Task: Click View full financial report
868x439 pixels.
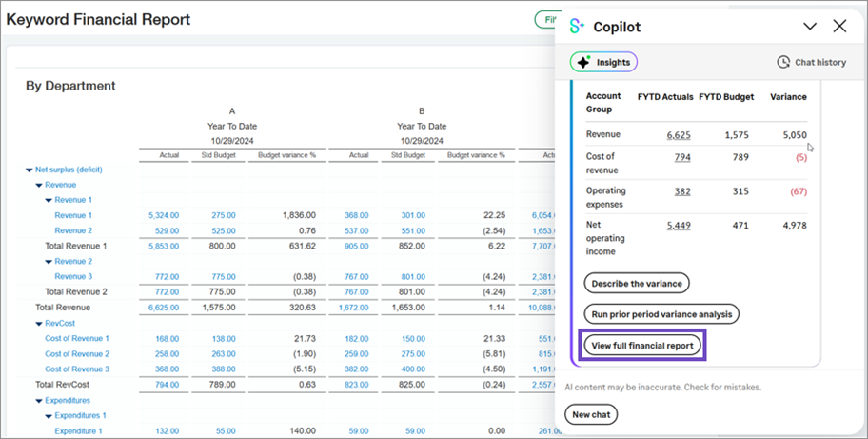Action: click(x=643, y=344)
